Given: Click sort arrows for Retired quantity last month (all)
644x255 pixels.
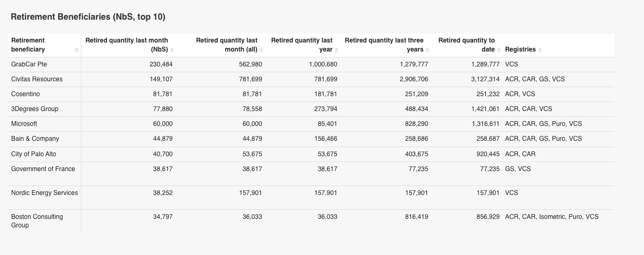Looking at the screenshot, I should pos(261,50).
